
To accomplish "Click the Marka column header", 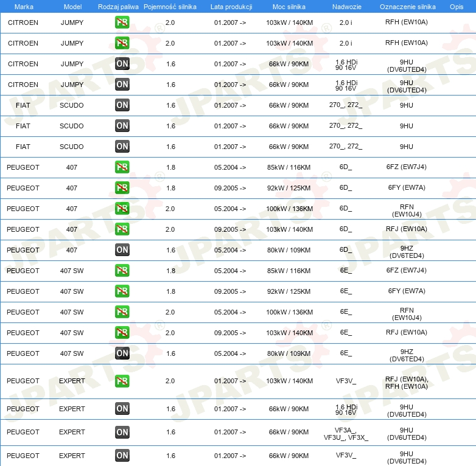I will (24, 7).
